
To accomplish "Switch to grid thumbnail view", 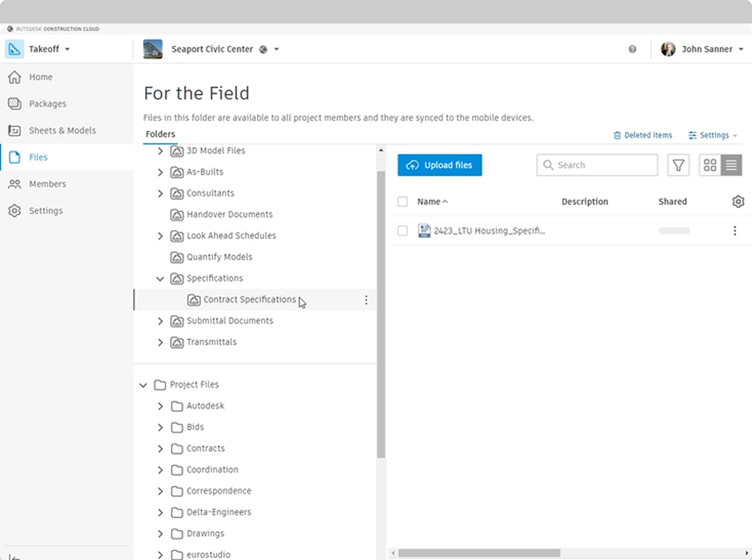I will (x=710, y=165).
